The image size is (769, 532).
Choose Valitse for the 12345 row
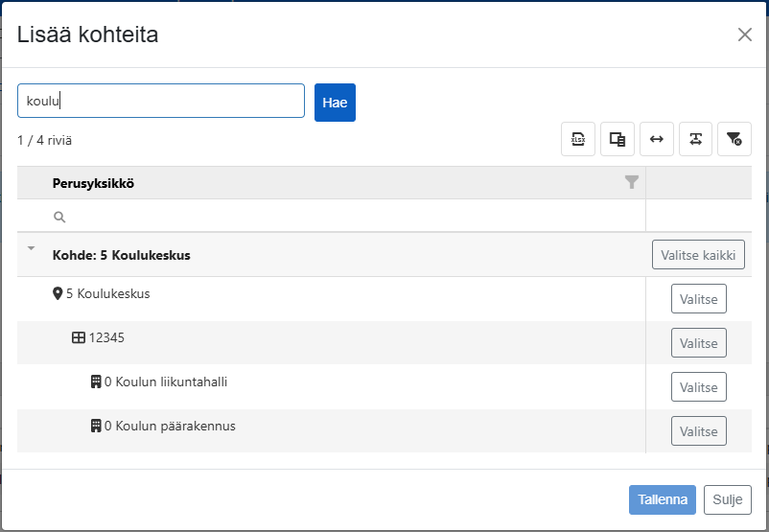tap(698, 343)
